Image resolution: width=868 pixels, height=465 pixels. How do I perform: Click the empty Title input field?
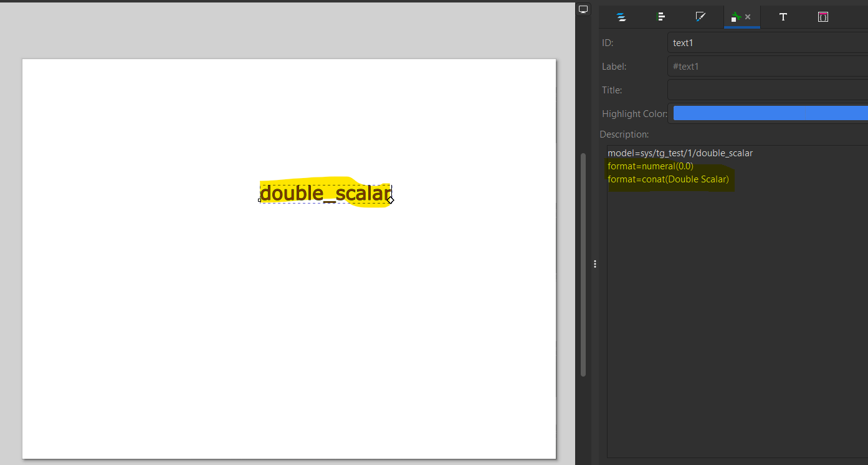pyautogui.click(x=768, y=90)
